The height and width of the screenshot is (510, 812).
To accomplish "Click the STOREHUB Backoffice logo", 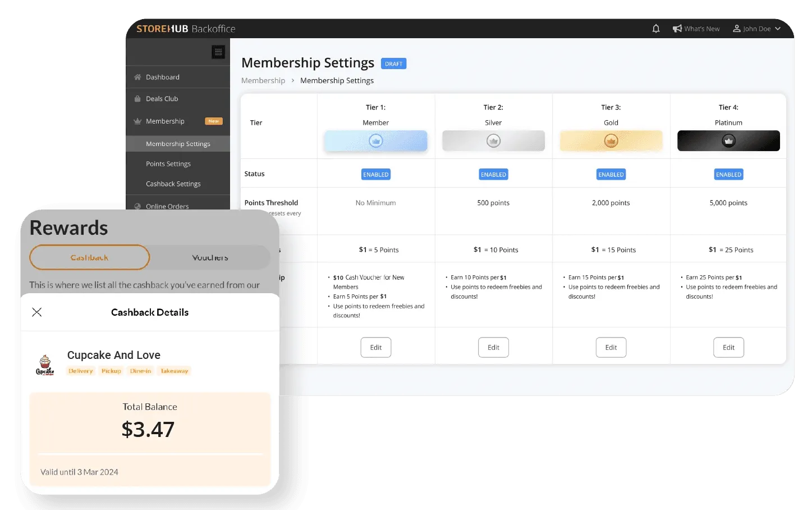I will tap(186, 29).
